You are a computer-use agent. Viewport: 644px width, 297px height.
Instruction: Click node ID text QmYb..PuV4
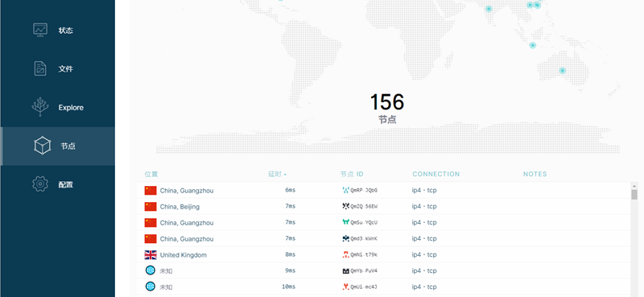(364, 270)
